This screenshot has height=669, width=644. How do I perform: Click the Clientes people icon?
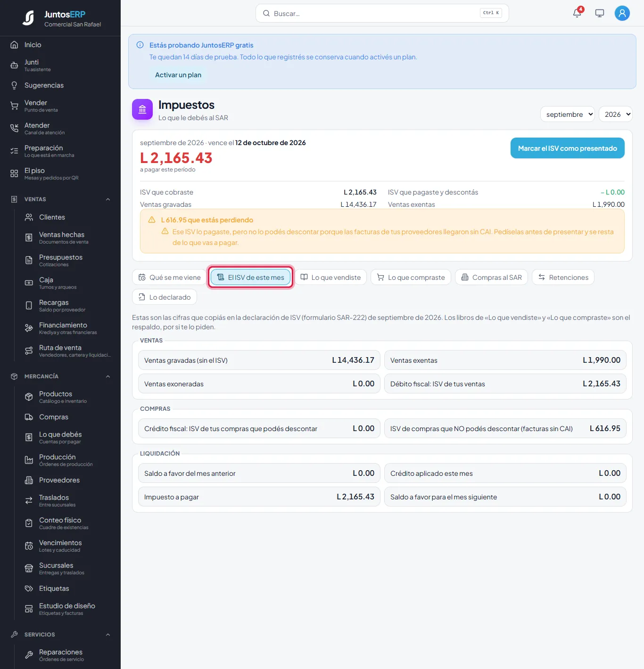coord(29,217)
